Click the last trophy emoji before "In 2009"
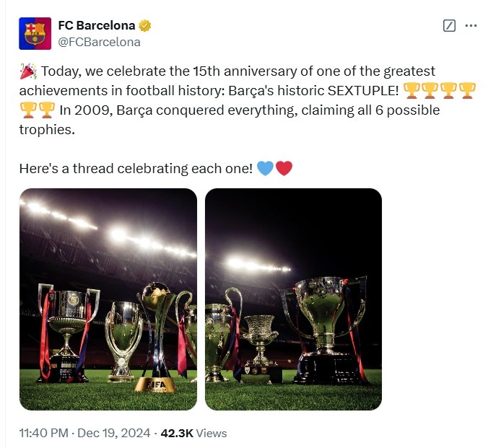Viewport: 488px width, 448px height. click(47, 110)
